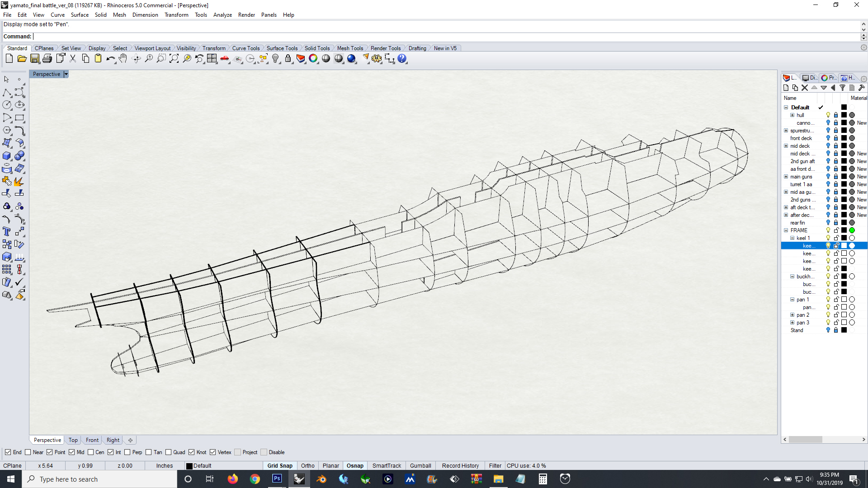Open the Perspective viewport dropdown arrow

pyautogui.click(x=66, y=74)
